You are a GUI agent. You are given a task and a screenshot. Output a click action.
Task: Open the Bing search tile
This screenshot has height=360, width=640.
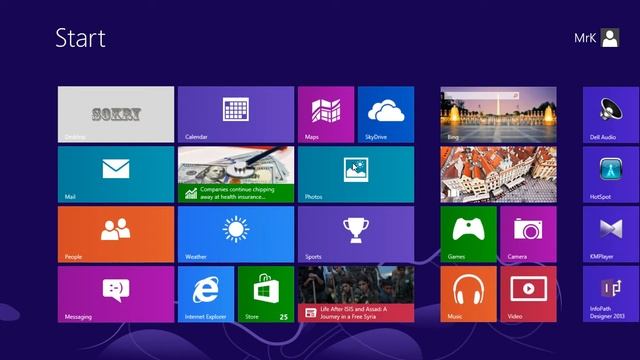(x=498, y=114)
